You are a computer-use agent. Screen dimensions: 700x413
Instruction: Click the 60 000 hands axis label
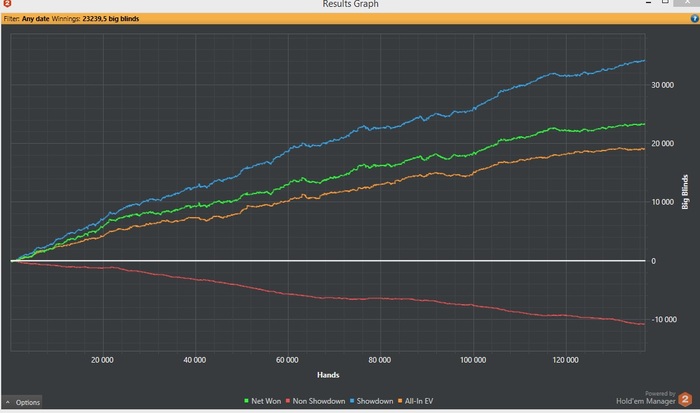click(x=287, y=360)
